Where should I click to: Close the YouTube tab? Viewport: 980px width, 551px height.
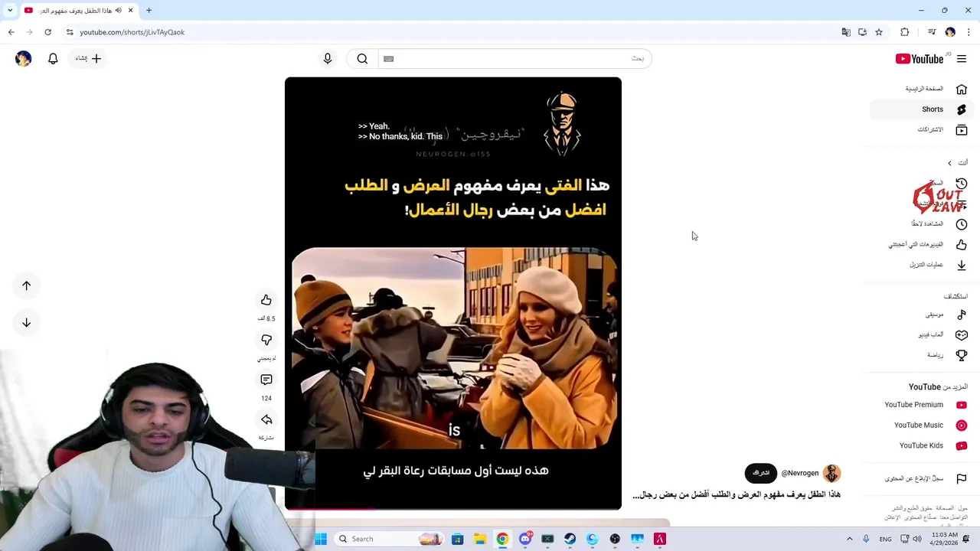(130, 11)
